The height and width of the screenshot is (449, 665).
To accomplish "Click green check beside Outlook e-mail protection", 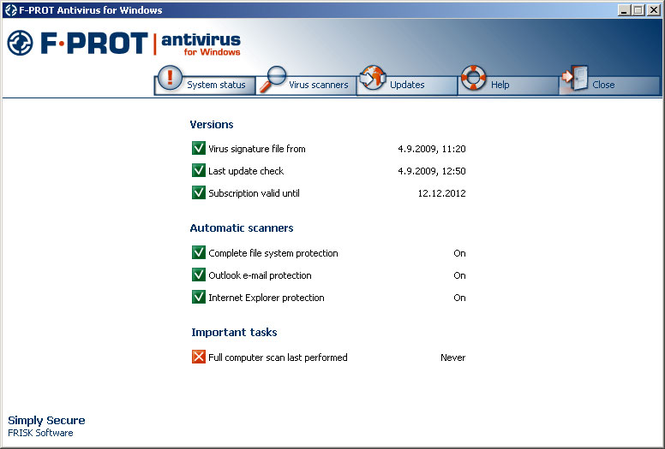I will coord(198,275).
